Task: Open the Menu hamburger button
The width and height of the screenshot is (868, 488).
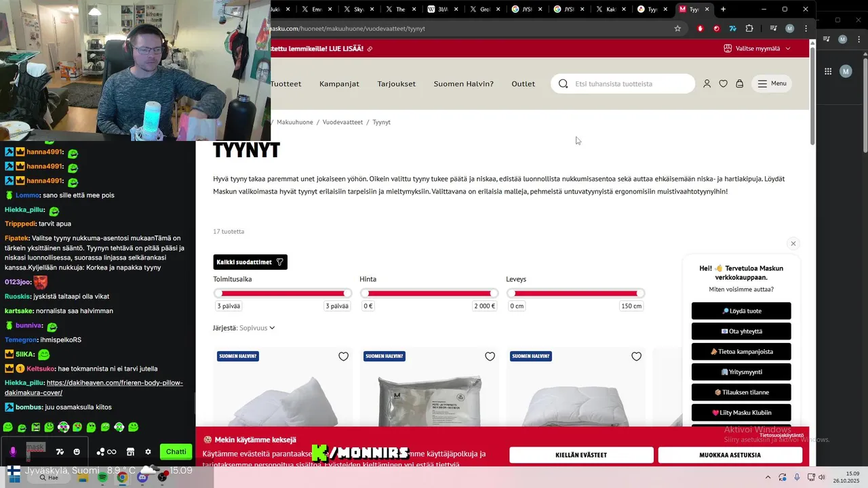Action: [772, 83]
